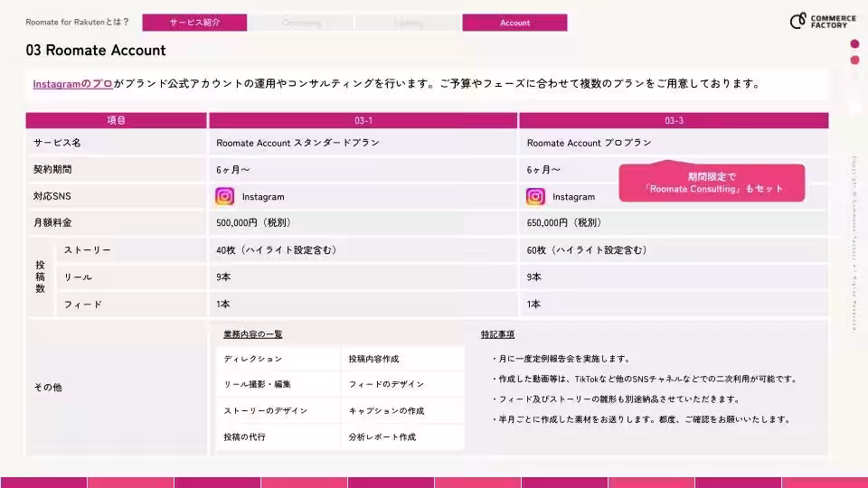Open the faded Consulting tab
This screenshot has height=488, width=868.
(x=301, y=23)
